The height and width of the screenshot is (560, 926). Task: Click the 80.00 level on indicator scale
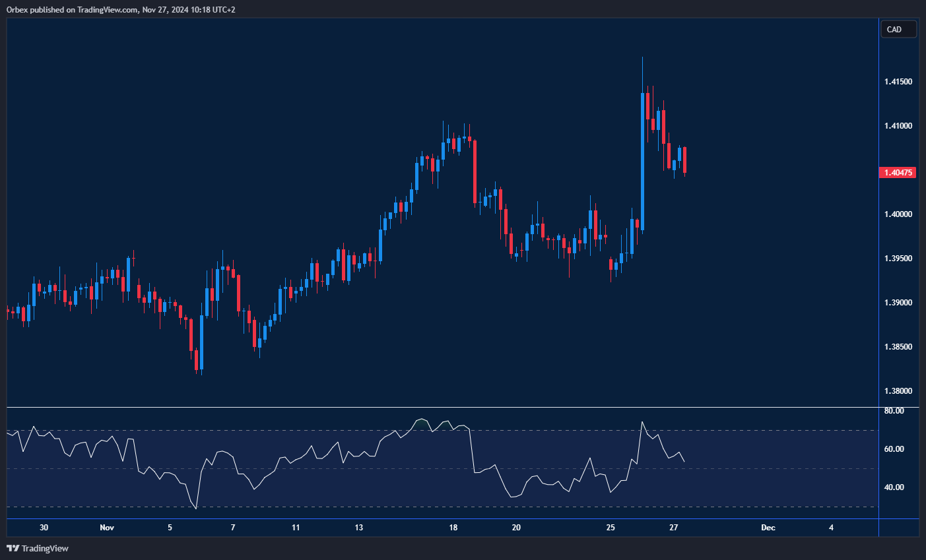point(894,411)
